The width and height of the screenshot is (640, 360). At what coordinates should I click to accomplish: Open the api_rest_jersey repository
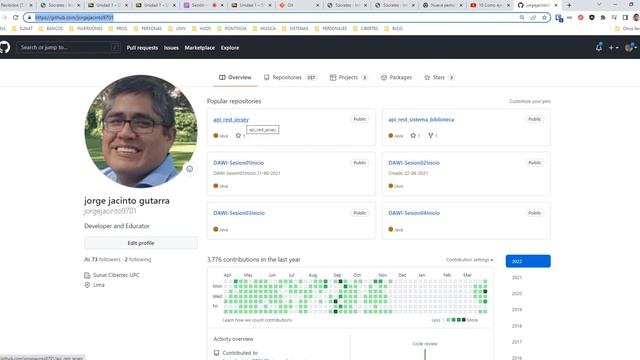[x=231, y=120]
